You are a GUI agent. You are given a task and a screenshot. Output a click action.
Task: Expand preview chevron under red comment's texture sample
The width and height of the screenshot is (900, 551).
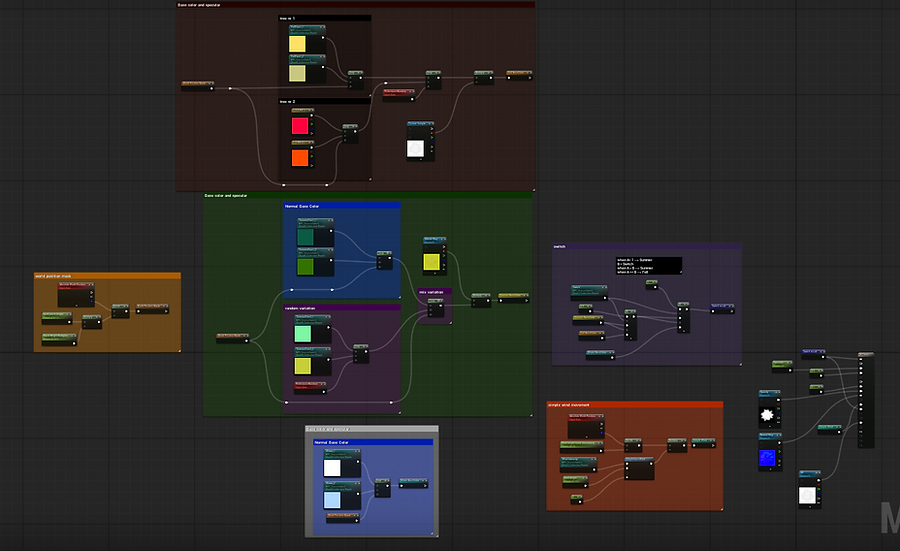tap(421, 160)
